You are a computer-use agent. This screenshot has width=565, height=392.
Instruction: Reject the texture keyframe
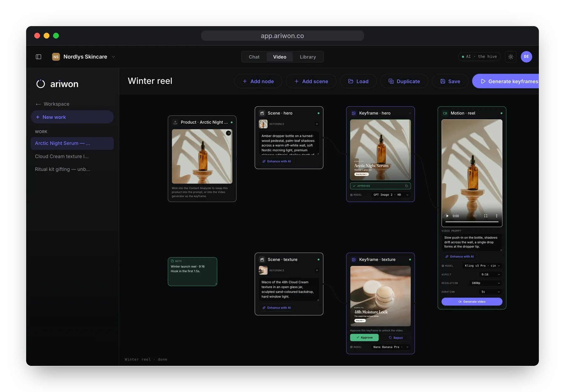pyautogui.click(x=395, y=338)
